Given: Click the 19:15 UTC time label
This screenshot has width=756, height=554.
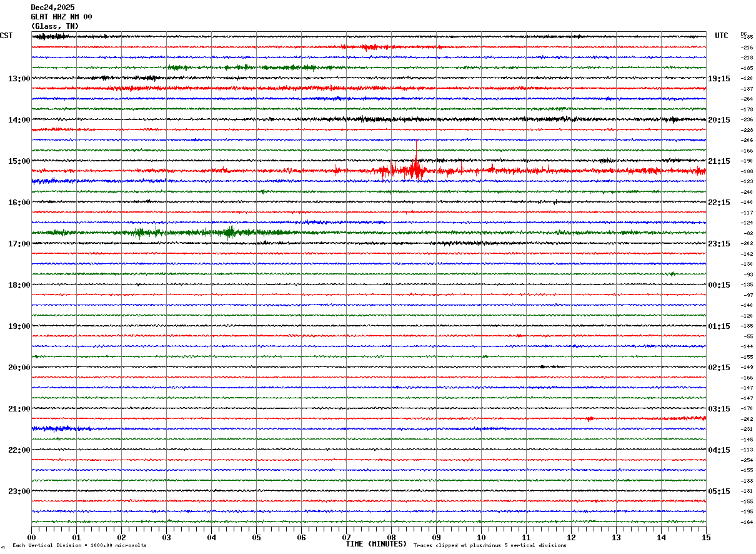Looking at the screenshot, I should (x=719, y=79).
